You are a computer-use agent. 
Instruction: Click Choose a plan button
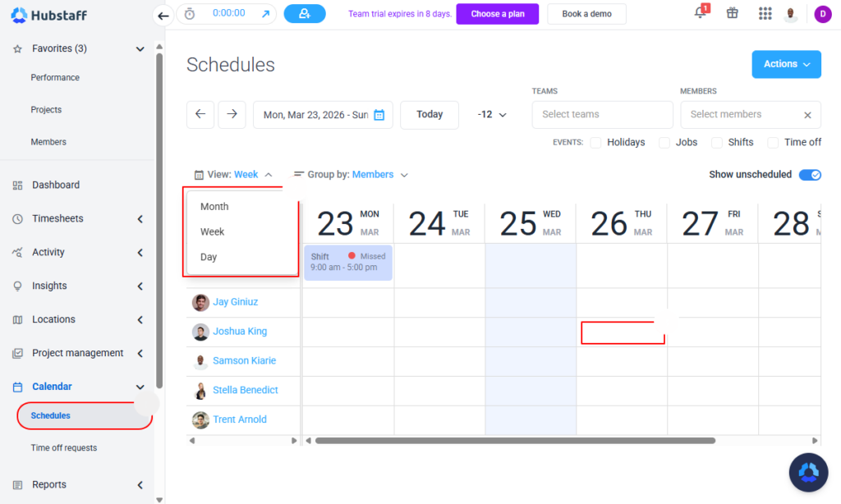[x=497, y=14]
